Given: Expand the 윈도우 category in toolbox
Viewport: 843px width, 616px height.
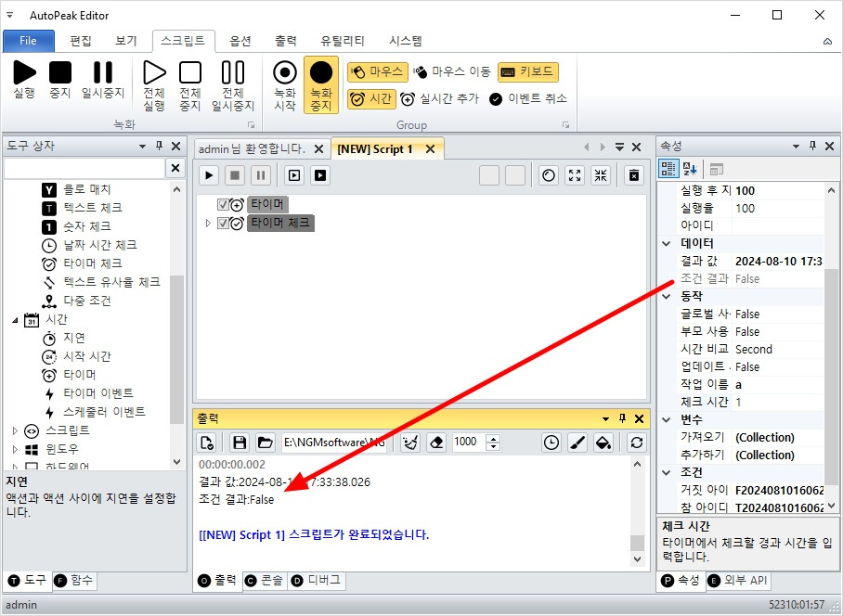Looking at the screenshot, I should tap(15, 449).
